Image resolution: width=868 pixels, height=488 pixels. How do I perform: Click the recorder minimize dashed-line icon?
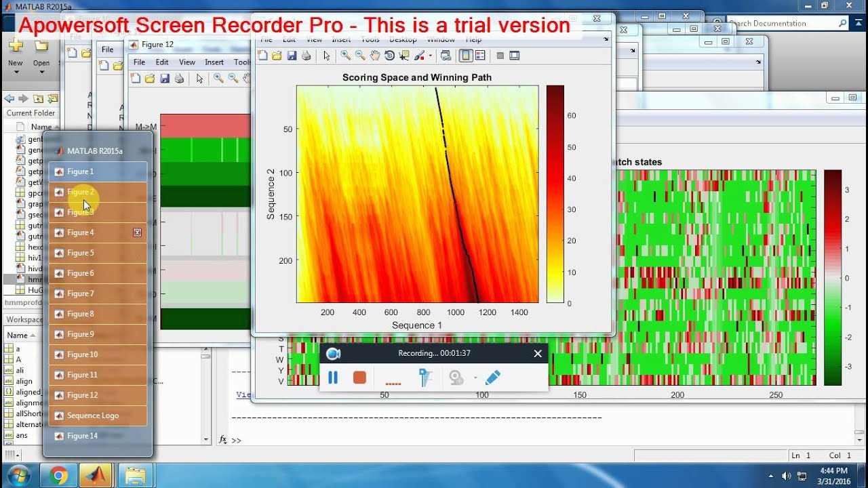393,384
